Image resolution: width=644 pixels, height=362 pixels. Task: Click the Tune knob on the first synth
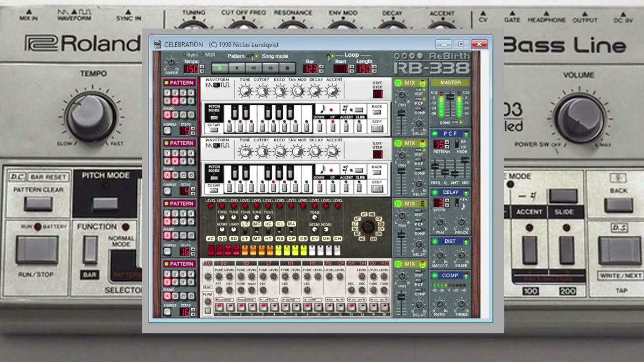tap(245, 91)
